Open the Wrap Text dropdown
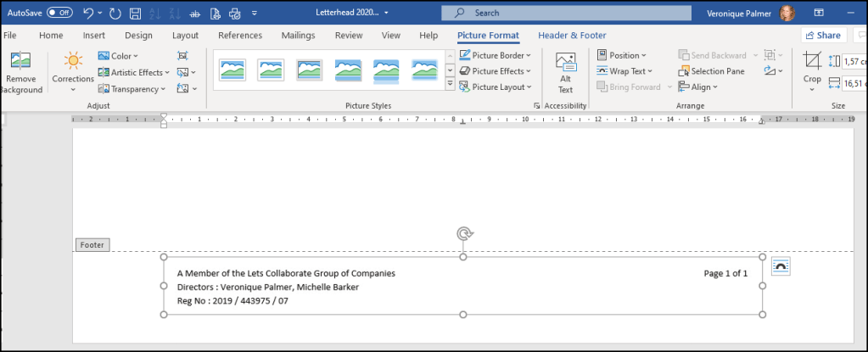868x352 pixels. [624, 71]
